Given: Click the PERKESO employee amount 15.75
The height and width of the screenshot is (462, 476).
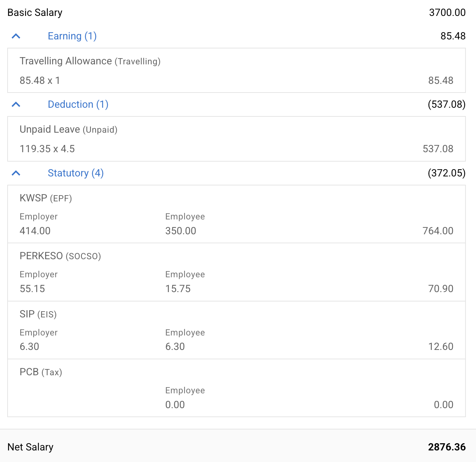Looking at the screenshot, I should pos(178,289).
